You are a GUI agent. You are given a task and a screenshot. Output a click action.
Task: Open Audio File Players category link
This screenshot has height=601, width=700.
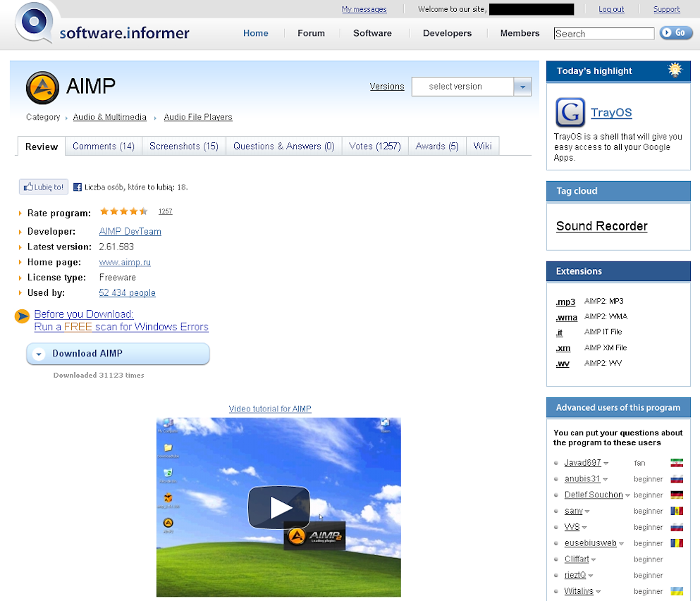pos(198,117)
